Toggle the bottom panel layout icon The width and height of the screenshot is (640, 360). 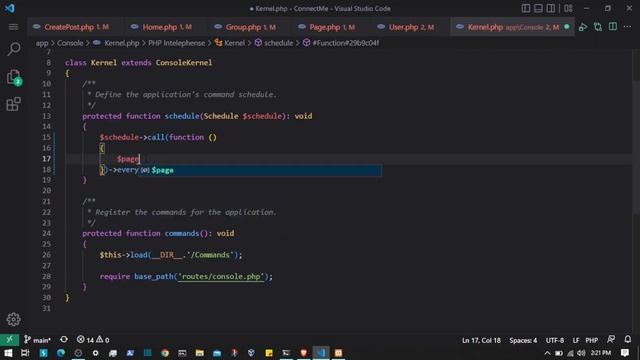pyautogui.click(x=538, y=8)
